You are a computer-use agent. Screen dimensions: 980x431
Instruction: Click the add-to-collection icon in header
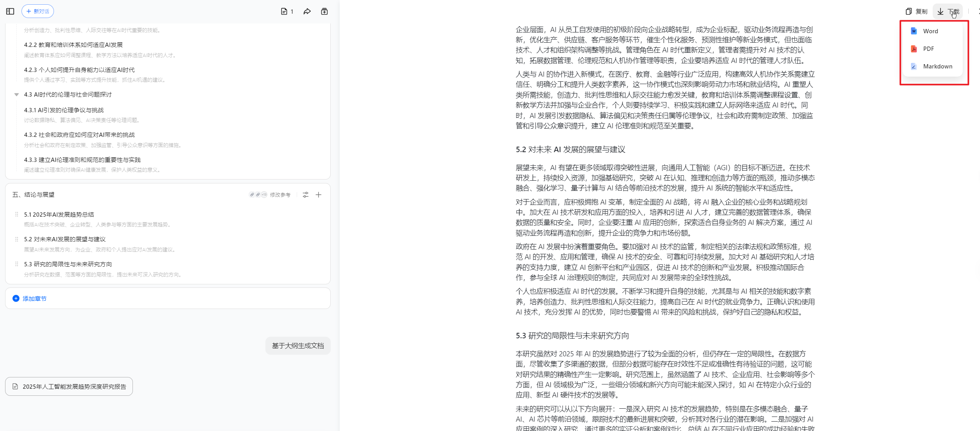pyautogui.click(x=324, y=11)
